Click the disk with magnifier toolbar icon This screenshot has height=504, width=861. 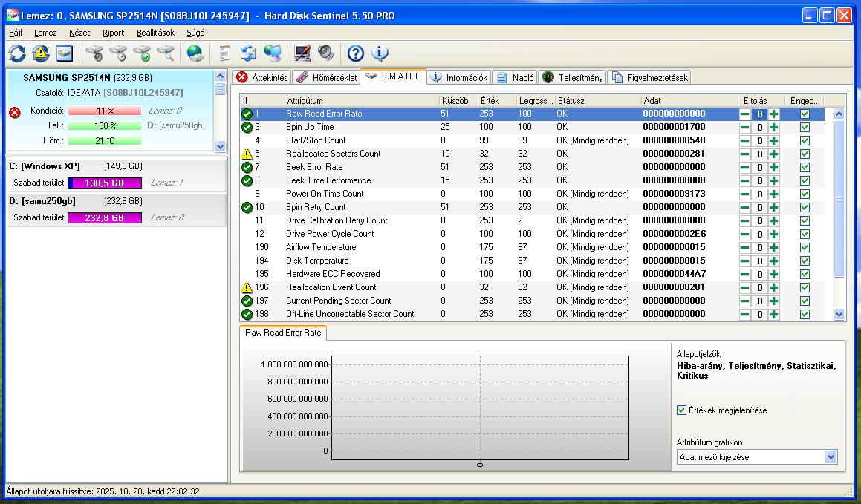[x=166, y=53]
